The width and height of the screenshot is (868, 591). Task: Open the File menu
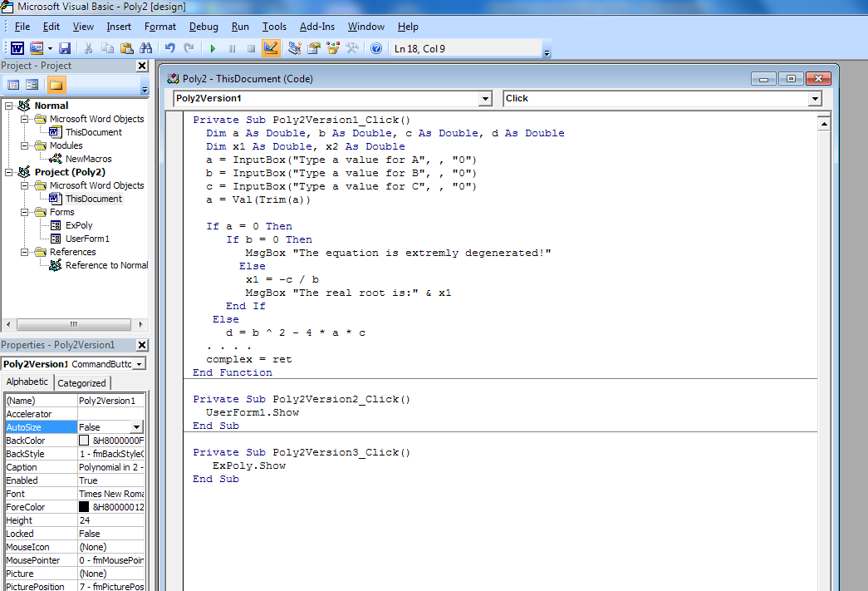coord(22,27)
